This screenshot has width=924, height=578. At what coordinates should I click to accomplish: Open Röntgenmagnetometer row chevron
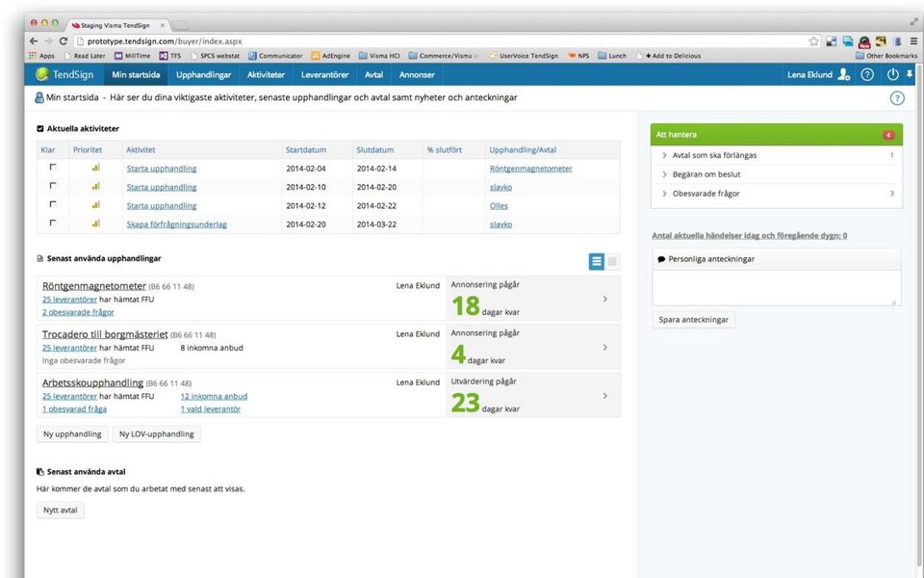[x=605, y=299]
